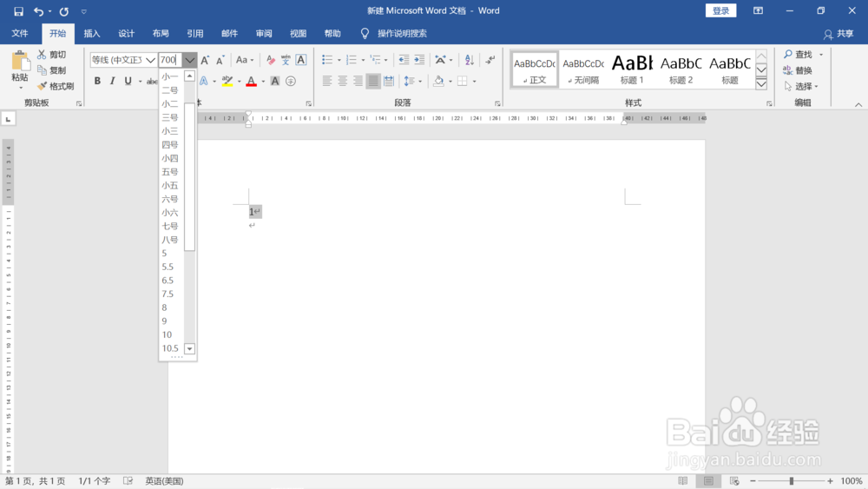Choose 小四 in the size list
868x489 pixels.
(x=172, y=158)
